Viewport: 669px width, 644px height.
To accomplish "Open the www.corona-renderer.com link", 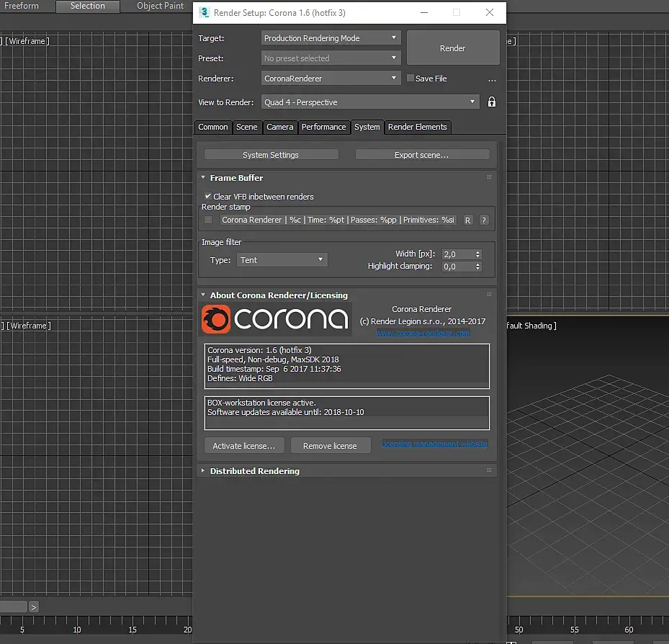I will click(423, 333).
